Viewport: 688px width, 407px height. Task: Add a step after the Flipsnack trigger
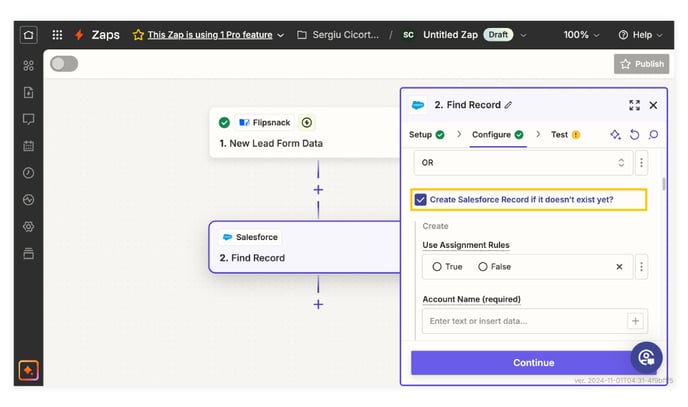pos(318,190)
